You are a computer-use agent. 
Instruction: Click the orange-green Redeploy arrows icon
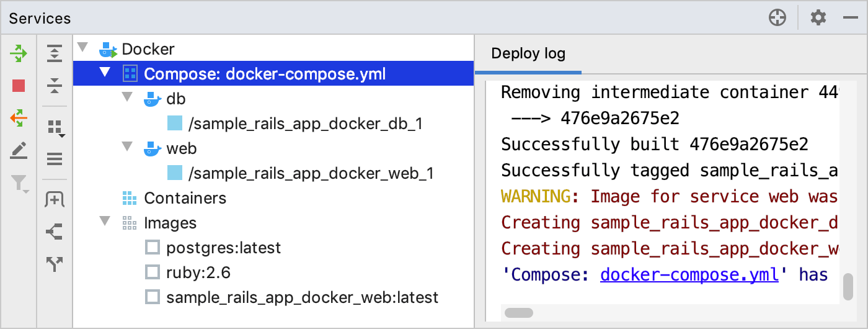click(x=19, y=117)
